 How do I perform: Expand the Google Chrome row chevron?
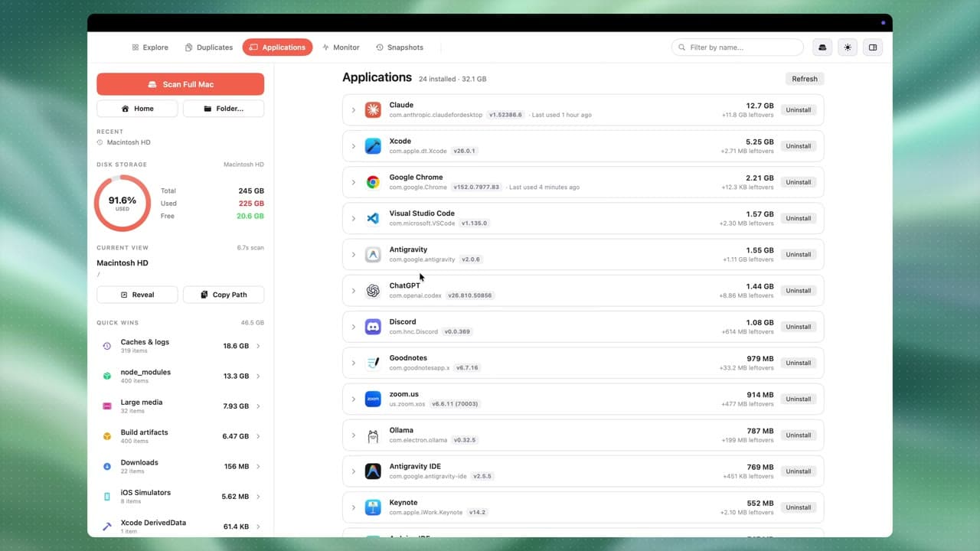(354, 182)
